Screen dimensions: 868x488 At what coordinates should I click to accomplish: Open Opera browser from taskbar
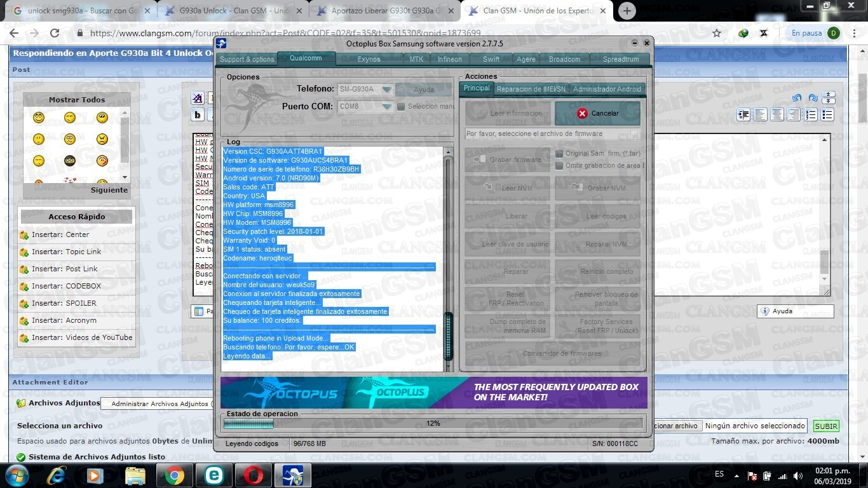tap(253, 475)
